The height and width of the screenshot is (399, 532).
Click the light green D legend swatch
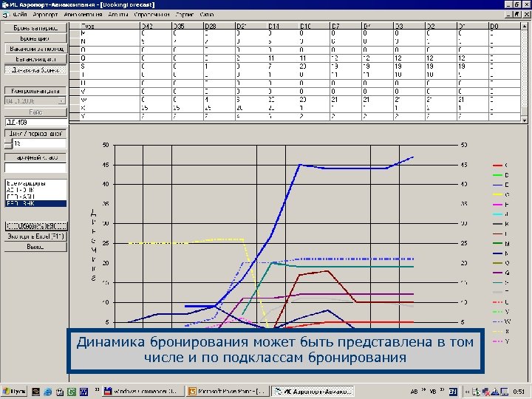point(497,175)
